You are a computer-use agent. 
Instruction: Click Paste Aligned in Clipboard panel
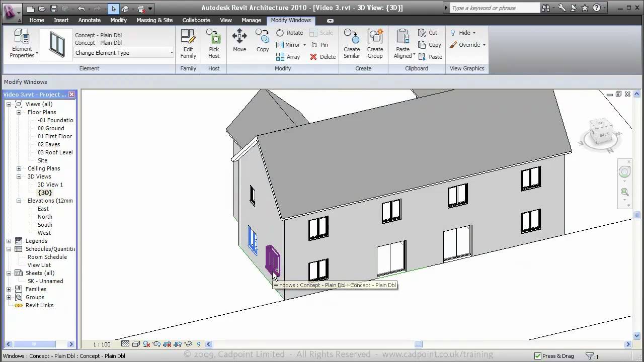pos(403,44)
